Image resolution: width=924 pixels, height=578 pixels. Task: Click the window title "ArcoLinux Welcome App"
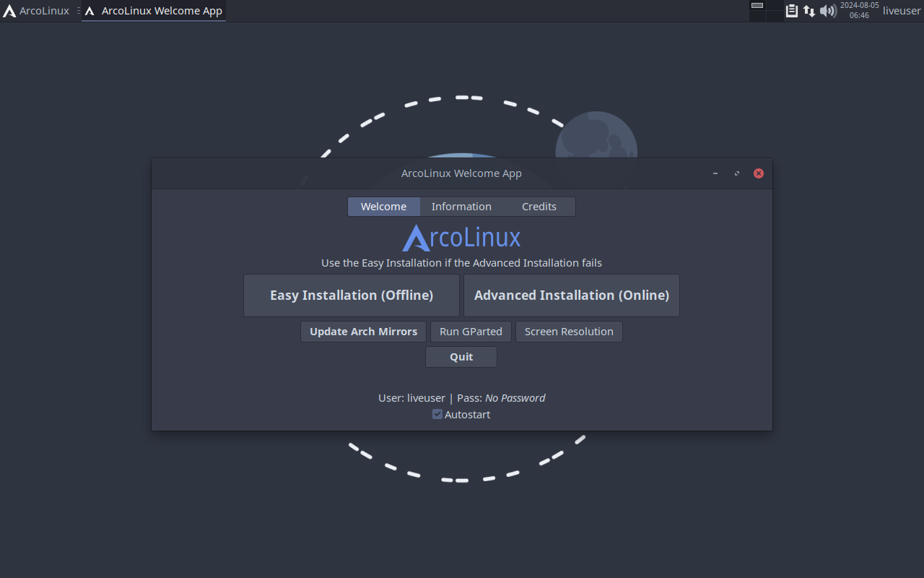point(461,173)
